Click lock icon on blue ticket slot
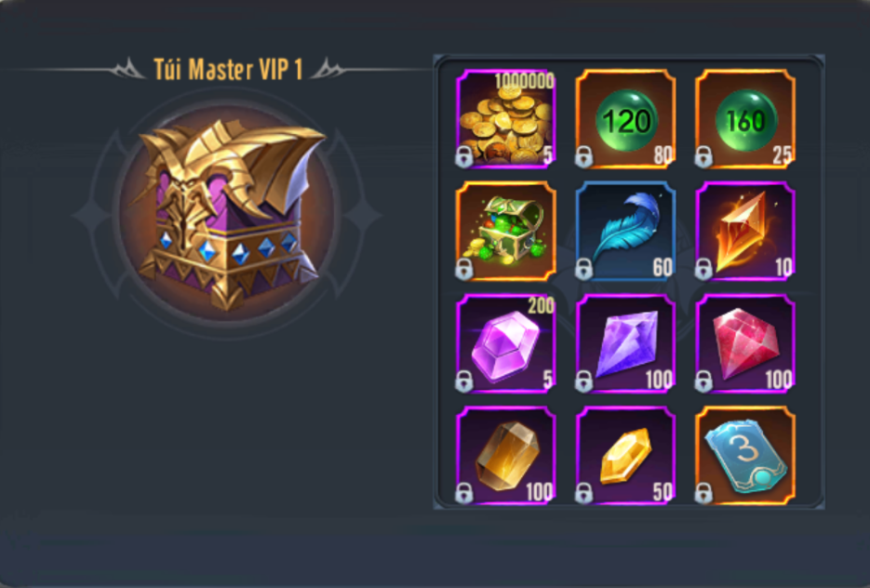This screenshot has width=870, height=588. [x=703, y=494]
